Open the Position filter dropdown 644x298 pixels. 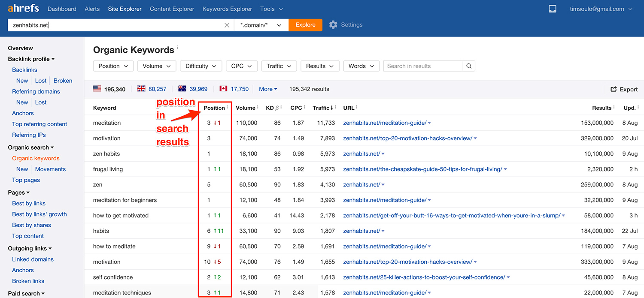(113, 66)
